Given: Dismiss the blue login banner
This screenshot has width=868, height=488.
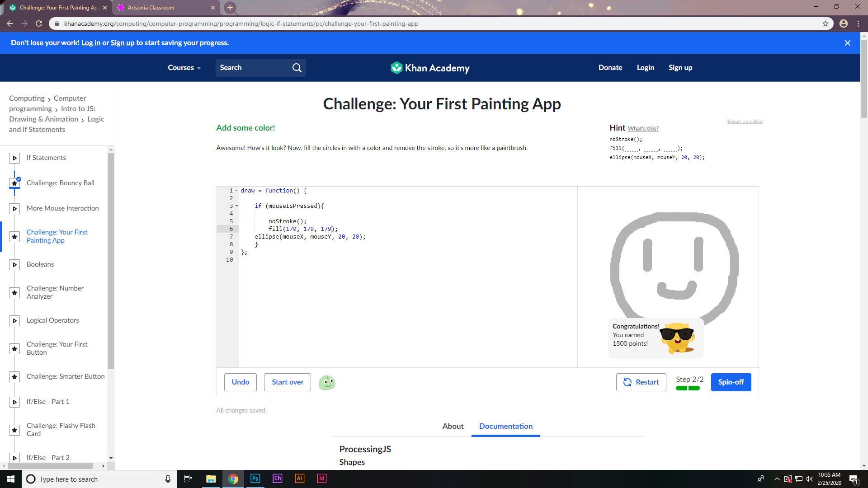Looking at the screenshot, I should 847,43.
